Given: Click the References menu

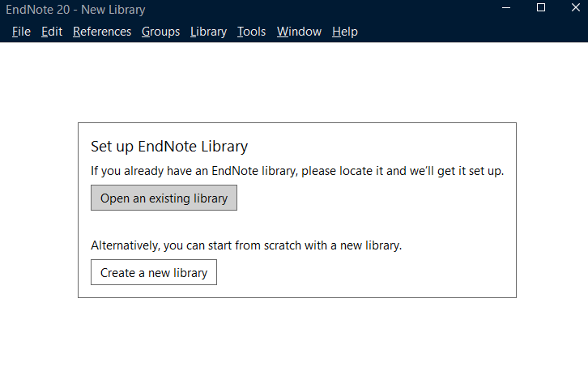Looking at the screenshot, I should tap(101, 32).
